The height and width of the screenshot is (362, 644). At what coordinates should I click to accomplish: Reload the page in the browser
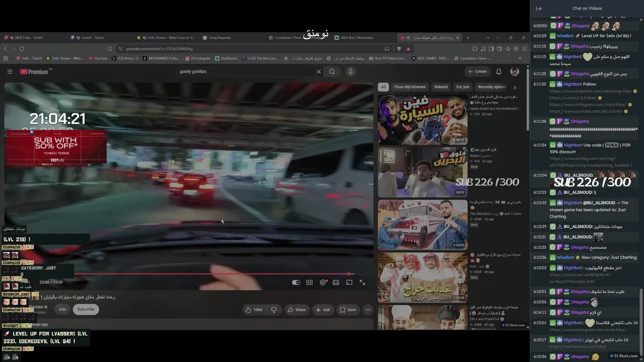[x=22, y=49]
